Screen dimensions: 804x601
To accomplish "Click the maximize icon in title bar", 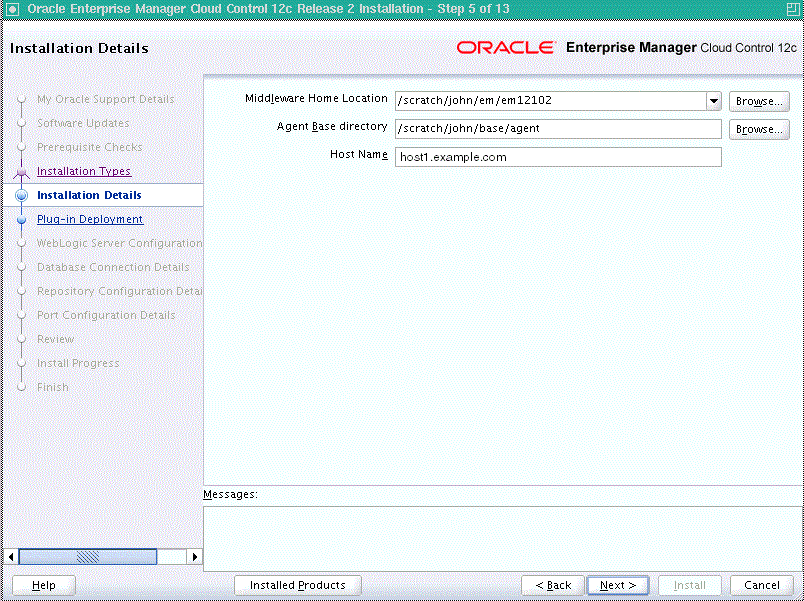I will pyautogui.click(x=792, y=9).
